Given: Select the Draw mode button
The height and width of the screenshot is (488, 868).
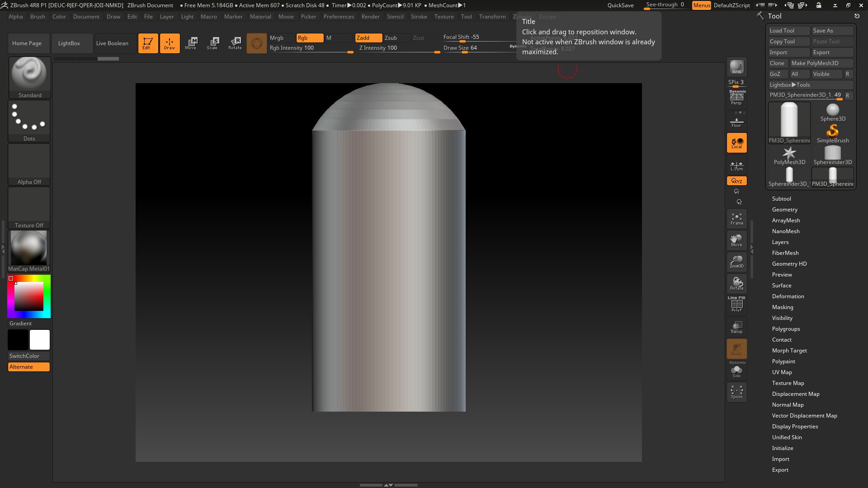Looking at the screenshot, I should [170, 43].
